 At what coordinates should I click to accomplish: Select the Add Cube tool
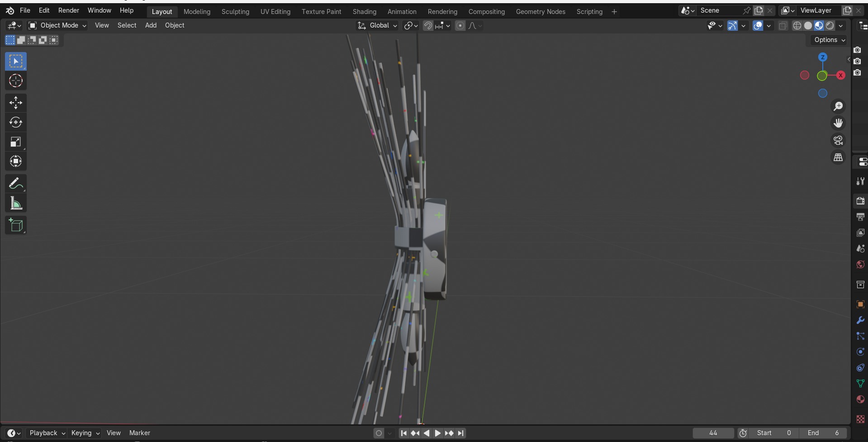click(x=16, y=225)
